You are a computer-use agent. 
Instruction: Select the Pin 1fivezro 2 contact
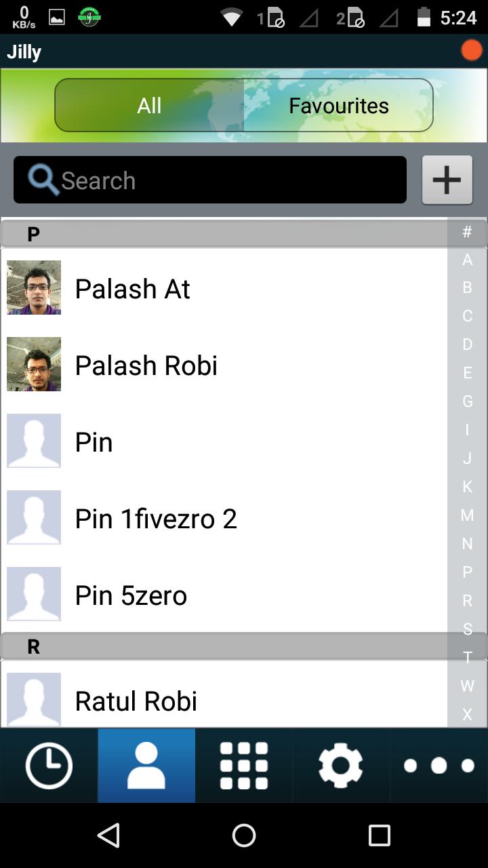[224, 518]
